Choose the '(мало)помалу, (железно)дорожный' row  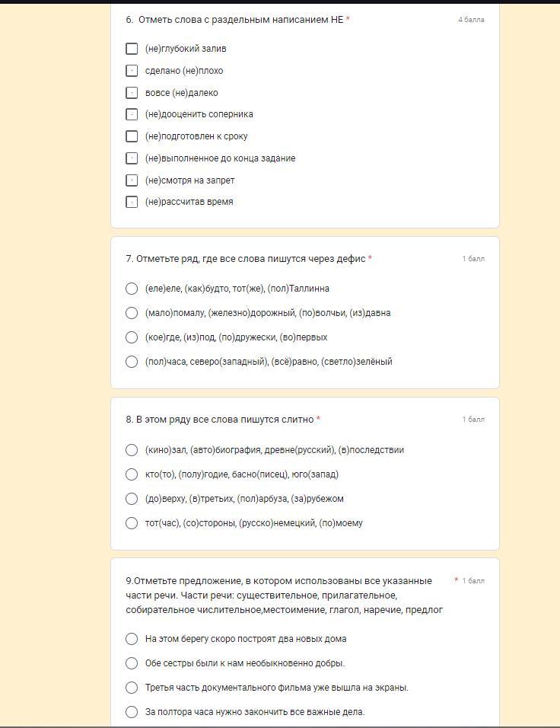(132, 313)
